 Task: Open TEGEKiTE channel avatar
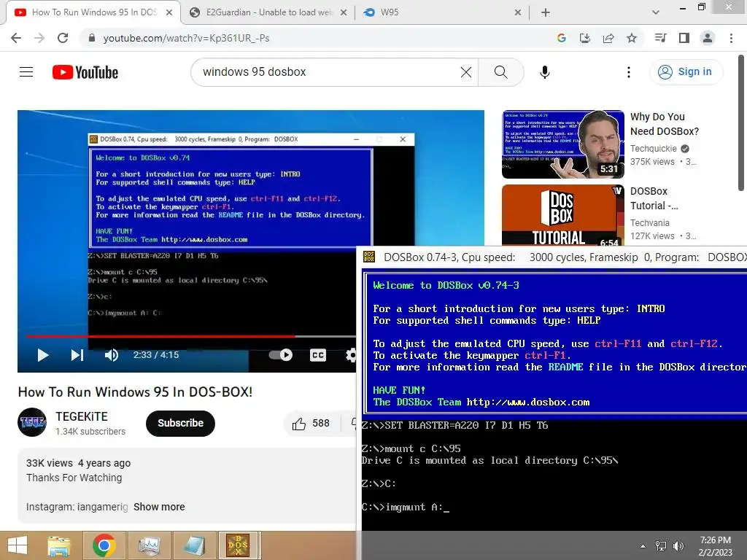coord(32,422)
